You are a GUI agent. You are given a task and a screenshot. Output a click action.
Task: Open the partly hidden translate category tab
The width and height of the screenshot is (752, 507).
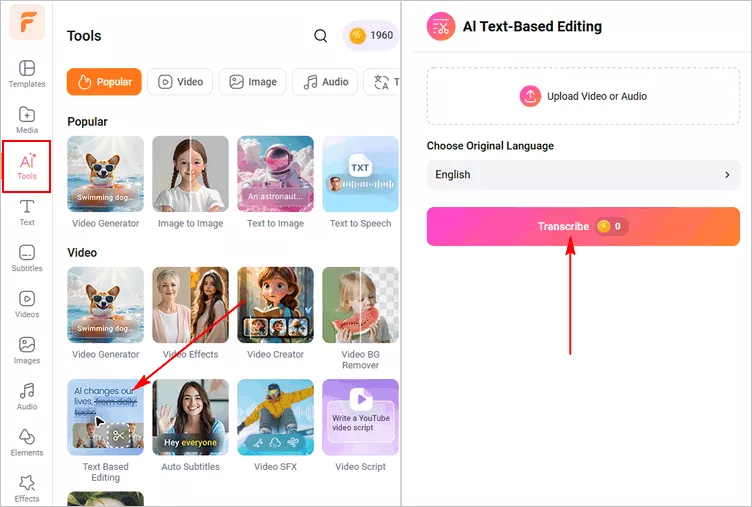click(382, 82)
